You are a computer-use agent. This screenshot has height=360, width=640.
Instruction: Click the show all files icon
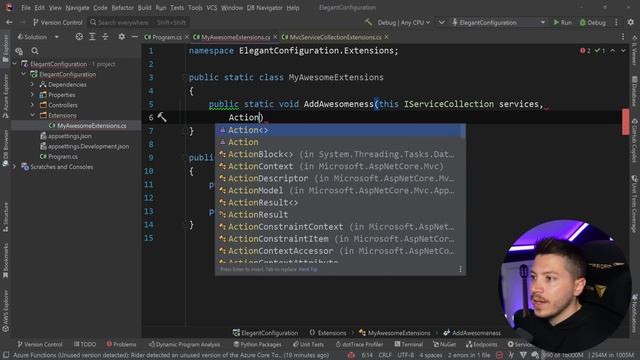(x=19, y=51)
